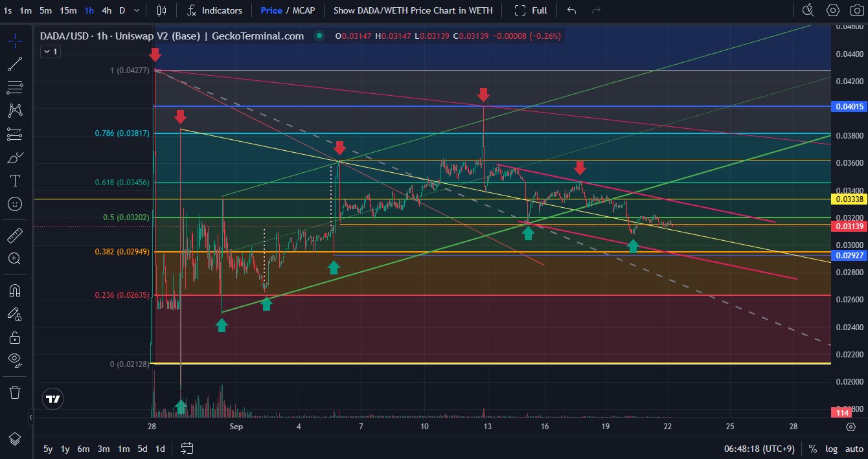Toggle percentage scale mode
868x459 pixels.
(x=813, y=449)
